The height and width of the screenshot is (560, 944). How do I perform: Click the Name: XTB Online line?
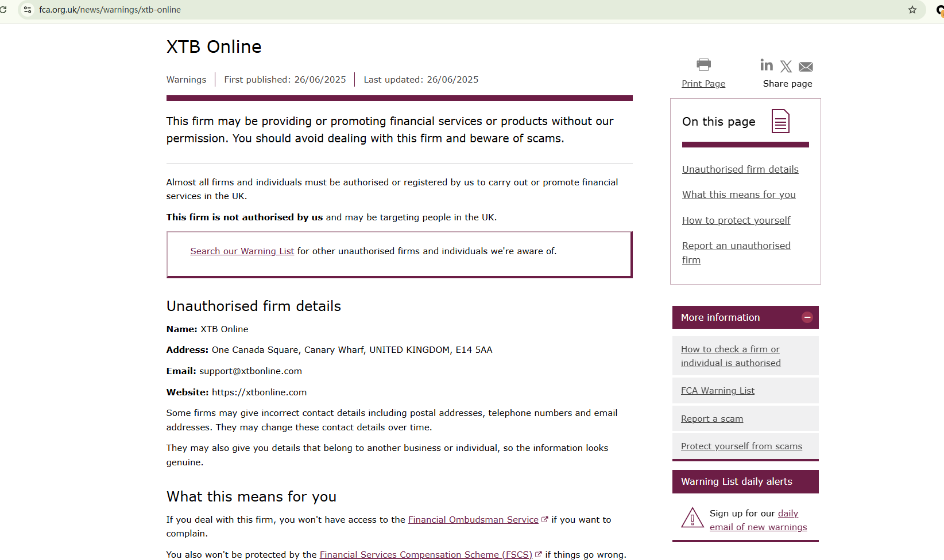point(207,329)
